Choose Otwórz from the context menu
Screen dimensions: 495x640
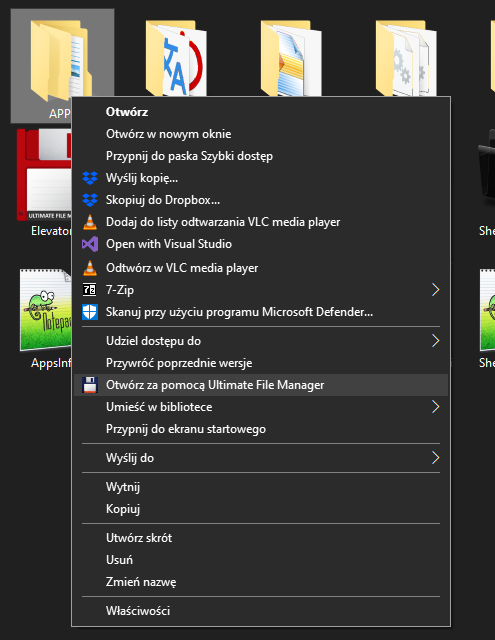(x=261, y=112)
